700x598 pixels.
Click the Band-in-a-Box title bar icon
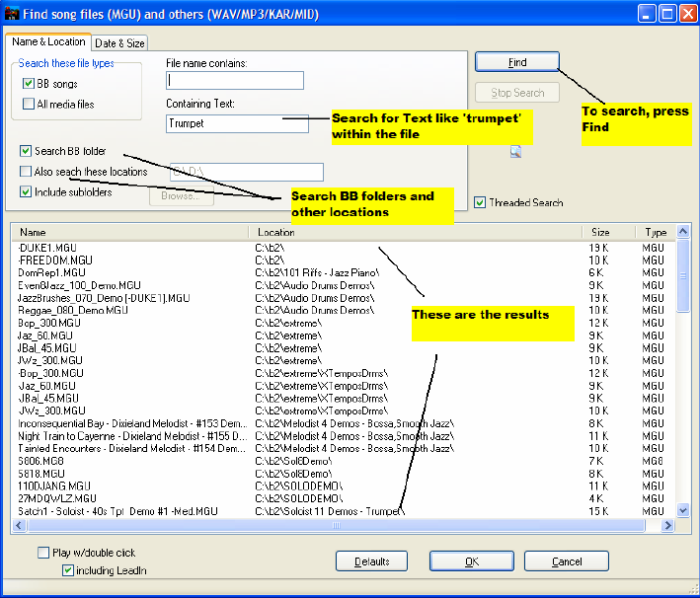point(11,14)
